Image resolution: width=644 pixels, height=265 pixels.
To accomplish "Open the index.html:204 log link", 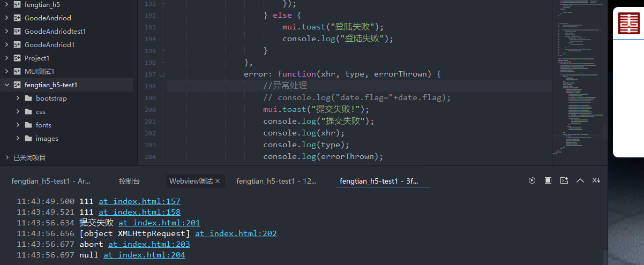I will coord(144,255).
